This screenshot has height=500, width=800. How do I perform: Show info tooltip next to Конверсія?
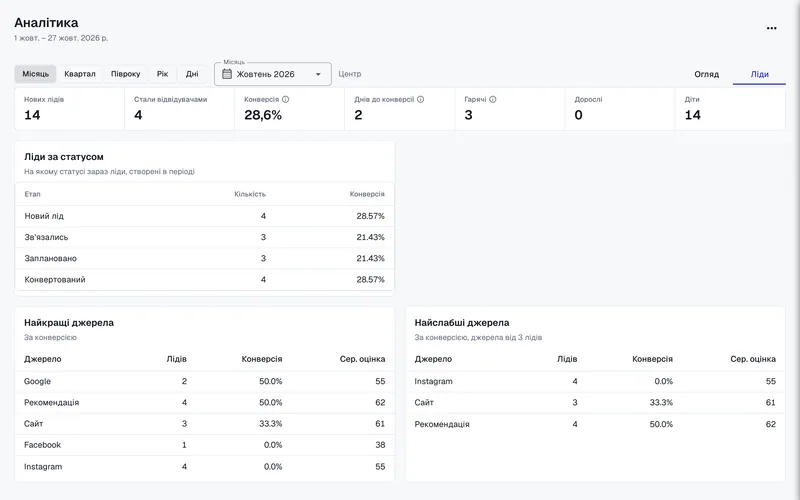(x=286, y=99)
